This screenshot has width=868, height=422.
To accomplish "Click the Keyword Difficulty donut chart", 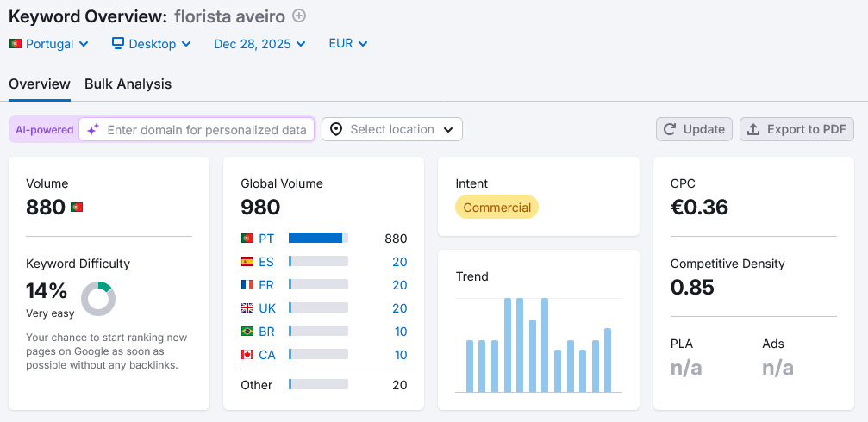I will (x=98, y=299).
